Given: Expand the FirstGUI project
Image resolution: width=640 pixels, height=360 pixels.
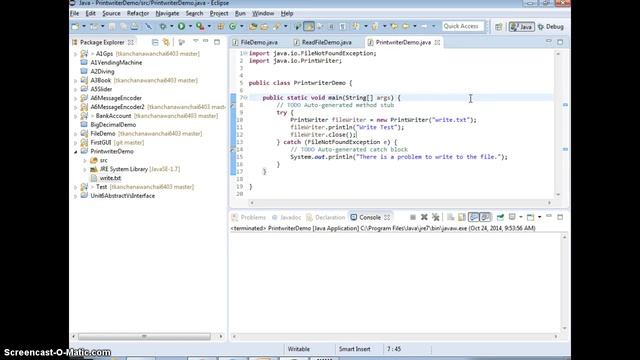Looking at the screenshot, I should [76, 143].
